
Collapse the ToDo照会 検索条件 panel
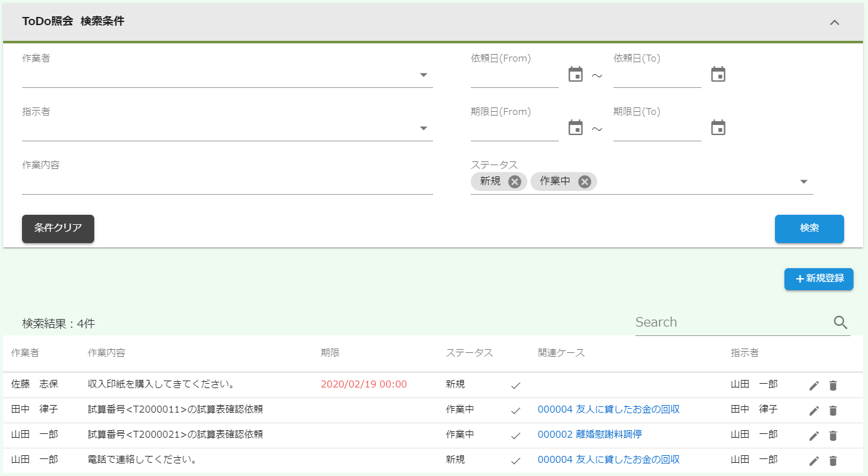tap(835, 21)
